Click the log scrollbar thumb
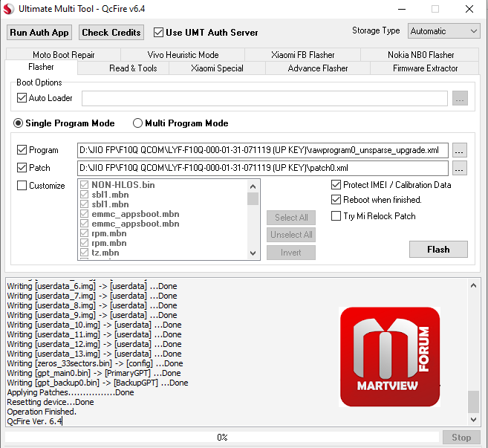Image resolution: width=488 pixels, height=448 pixels. point(473,402)
